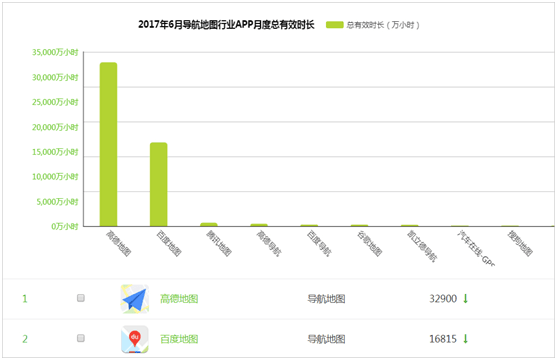
Task: Click the down arrow next to 16815
Action: [x=465, y=339]
